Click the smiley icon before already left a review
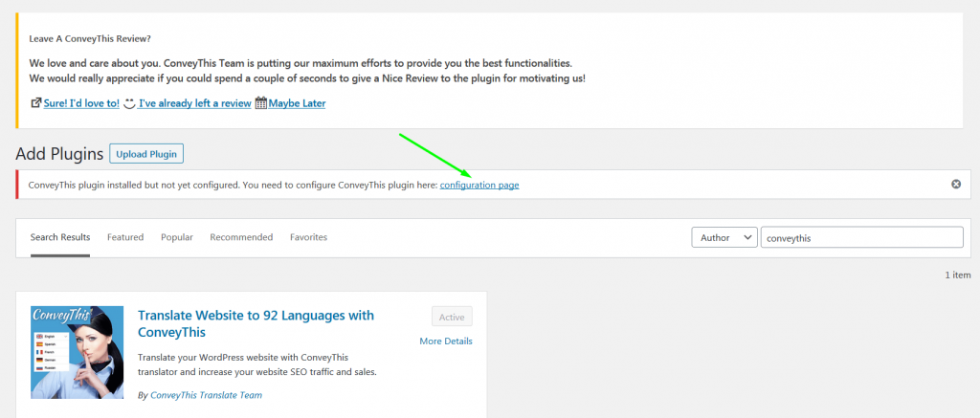 129,103
